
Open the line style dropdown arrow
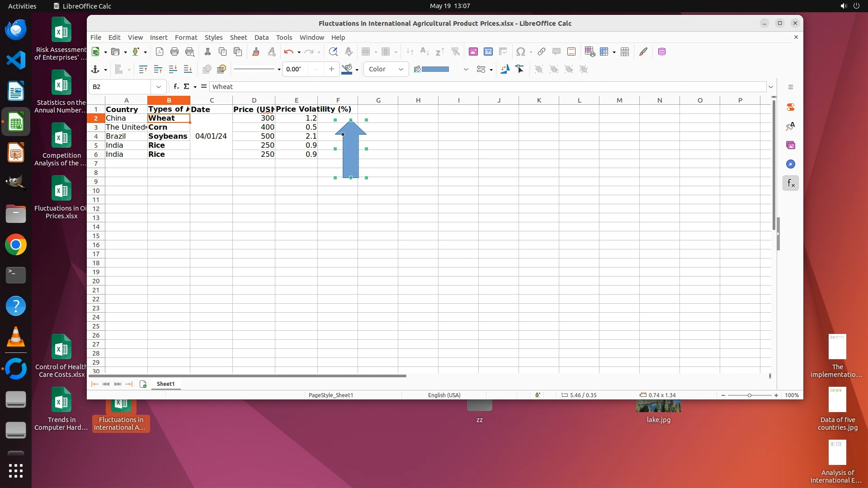click(x=279, y=70)
